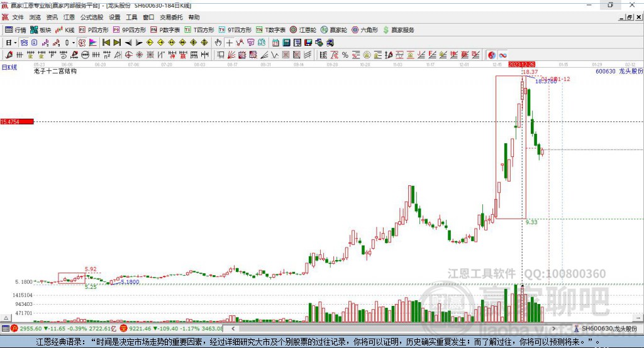
Task: Click the 9221.46 Shenzhen index status entry
Action: pyautogui.click(x=171, y=329)
